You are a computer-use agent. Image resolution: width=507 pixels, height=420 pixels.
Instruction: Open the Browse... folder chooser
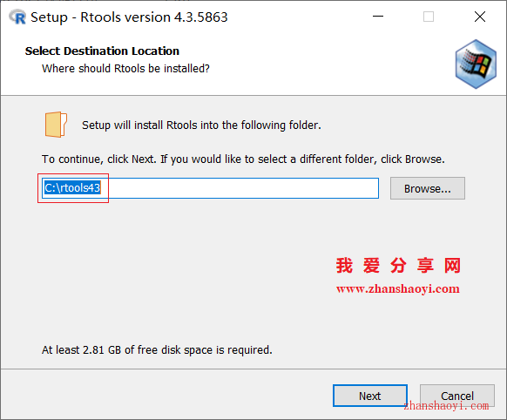(428, 188)
